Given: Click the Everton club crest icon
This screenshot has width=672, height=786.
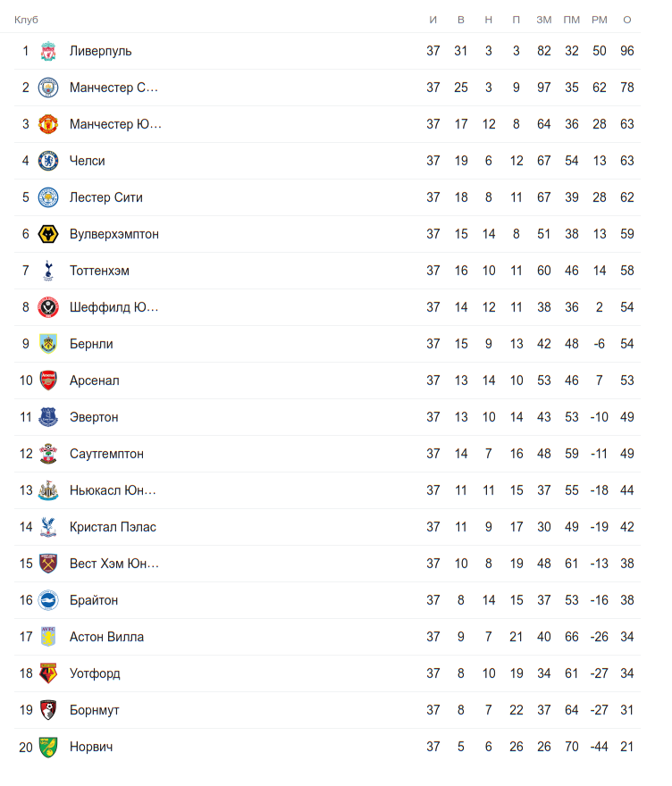Looking at the screenshot, I should [48, 417].
